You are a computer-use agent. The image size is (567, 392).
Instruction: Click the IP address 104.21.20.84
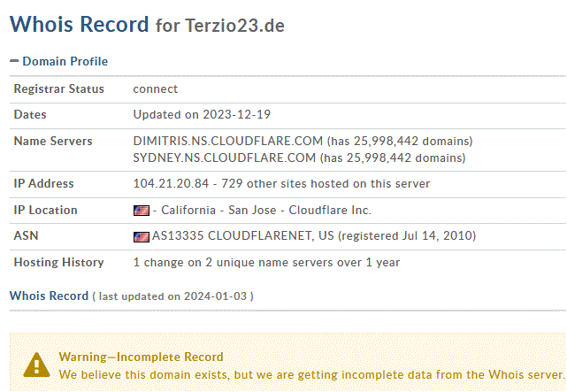(171, 184)
